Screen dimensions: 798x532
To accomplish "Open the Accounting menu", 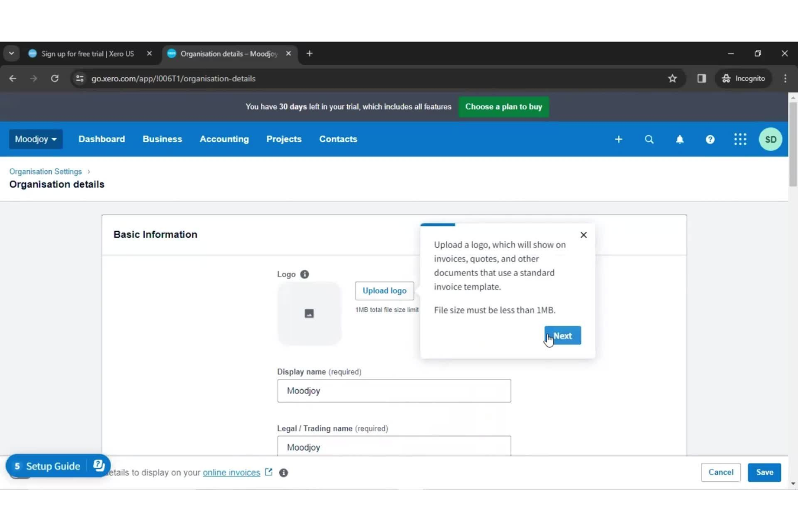I will pyautogui.click(x=224, y=139).
